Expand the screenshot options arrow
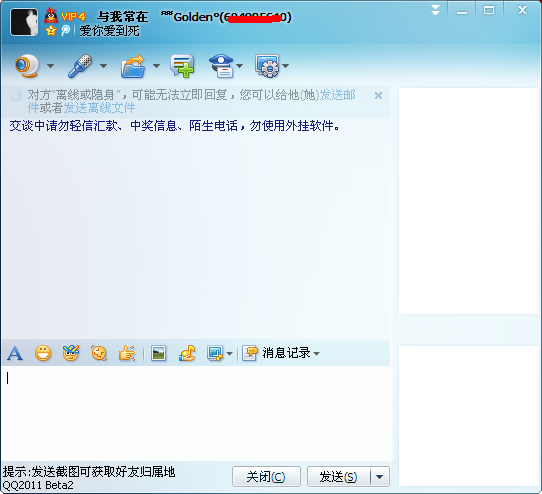Screen dimensions: 542x494 click(230, 354)
